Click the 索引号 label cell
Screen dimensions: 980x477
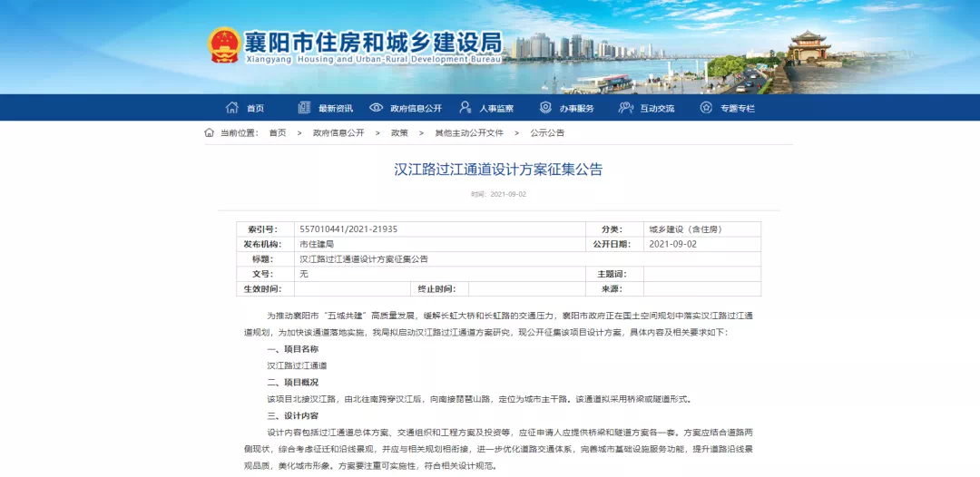[265, 229]
